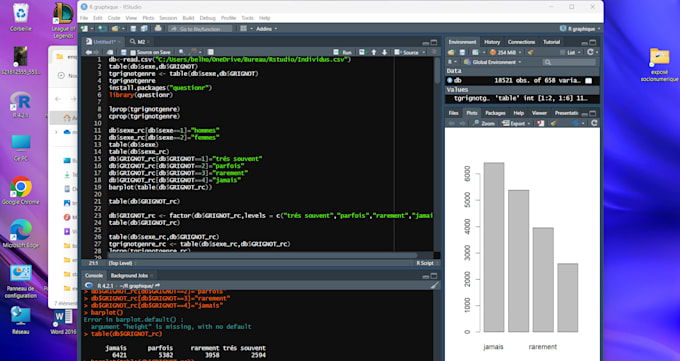The image size is (680, 361).
Task: Clear all plots with broom icon
Action: point(554,123)
